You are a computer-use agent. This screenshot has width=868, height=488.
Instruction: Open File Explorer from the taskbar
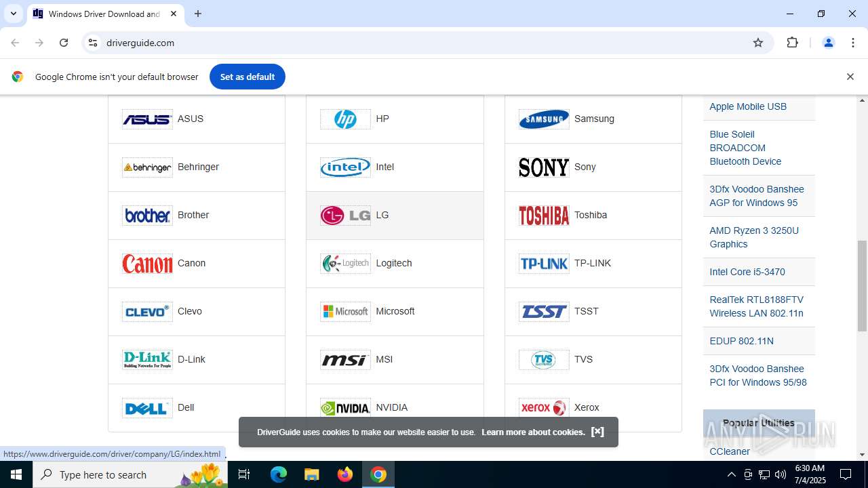pyautogui.click(x=311, y=474)
